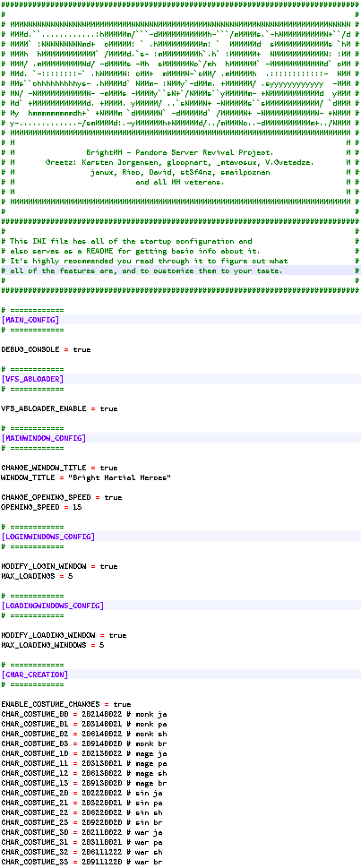Click the highlighted "all of the features are" comment line
361x868 pixels.
pyautogui.click(x=146, y=271)
